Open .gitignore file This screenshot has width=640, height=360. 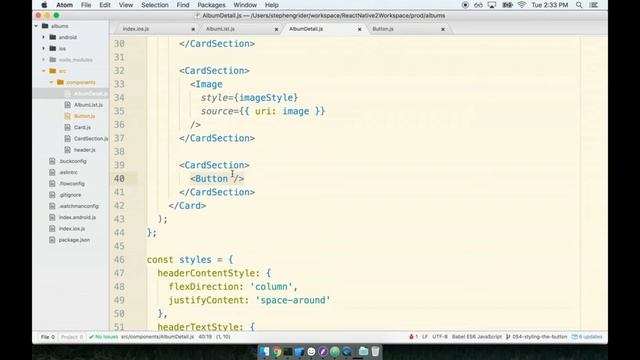click(x=70, y=195)
